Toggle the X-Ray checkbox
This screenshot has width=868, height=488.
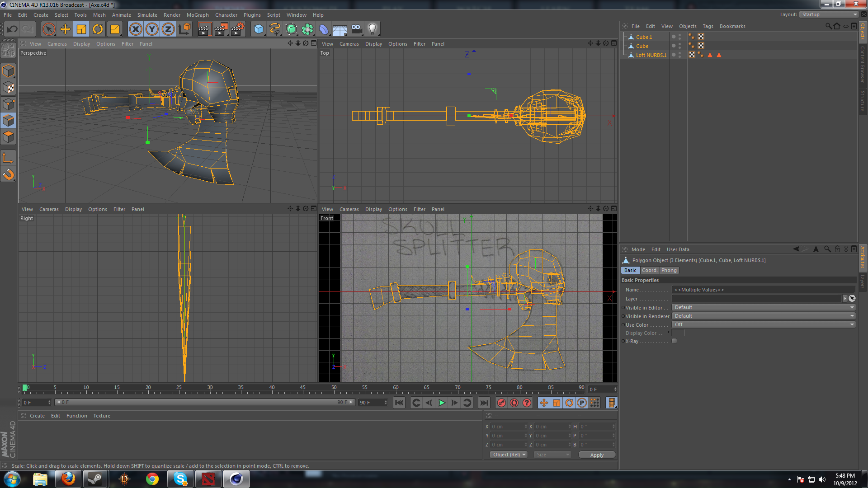(674, 341)
